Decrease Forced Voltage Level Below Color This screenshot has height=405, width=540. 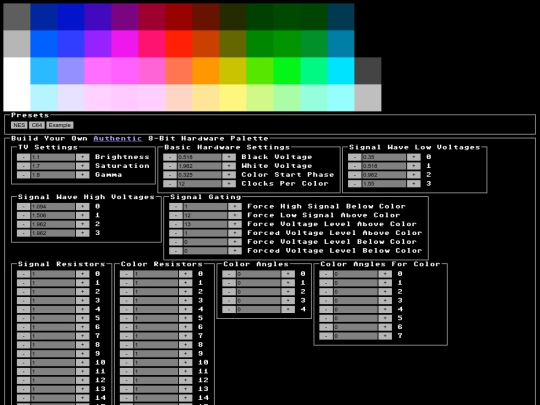tap(176, 251)
